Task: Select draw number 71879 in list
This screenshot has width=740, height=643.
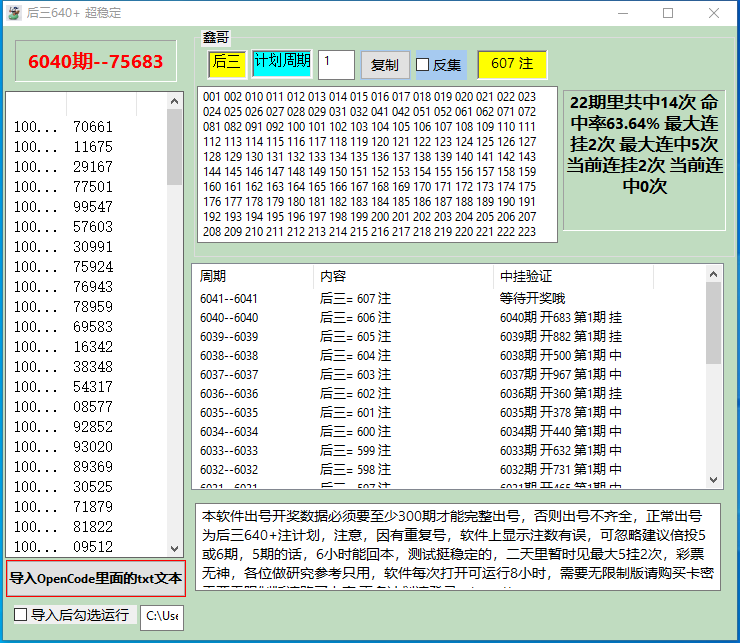Action: pos(93,507)
